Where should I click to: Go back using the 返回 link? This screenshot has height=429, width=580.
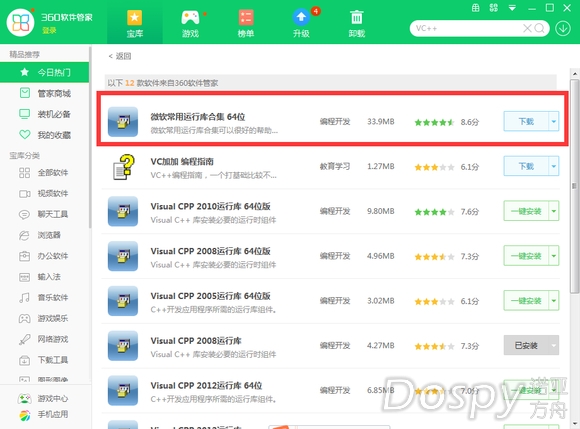click(120, 56)
